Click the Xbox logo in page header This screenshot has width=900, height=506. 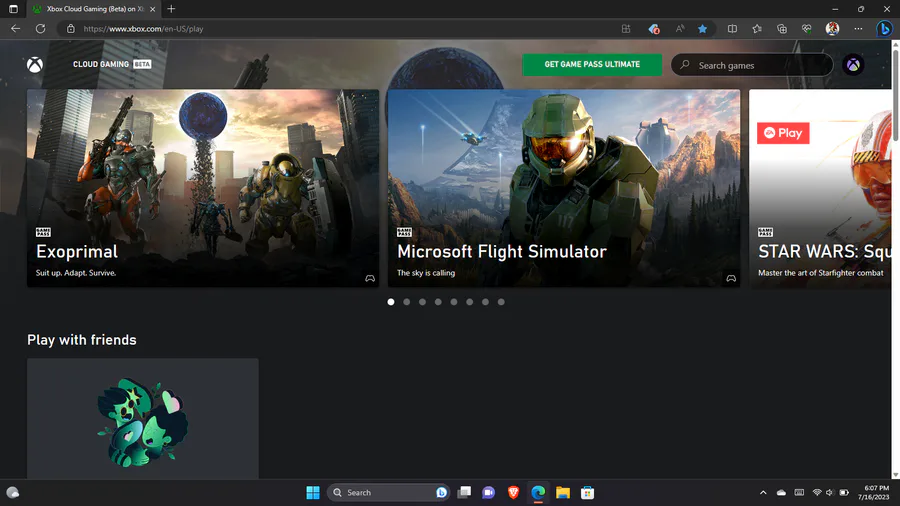coord(35,64)
